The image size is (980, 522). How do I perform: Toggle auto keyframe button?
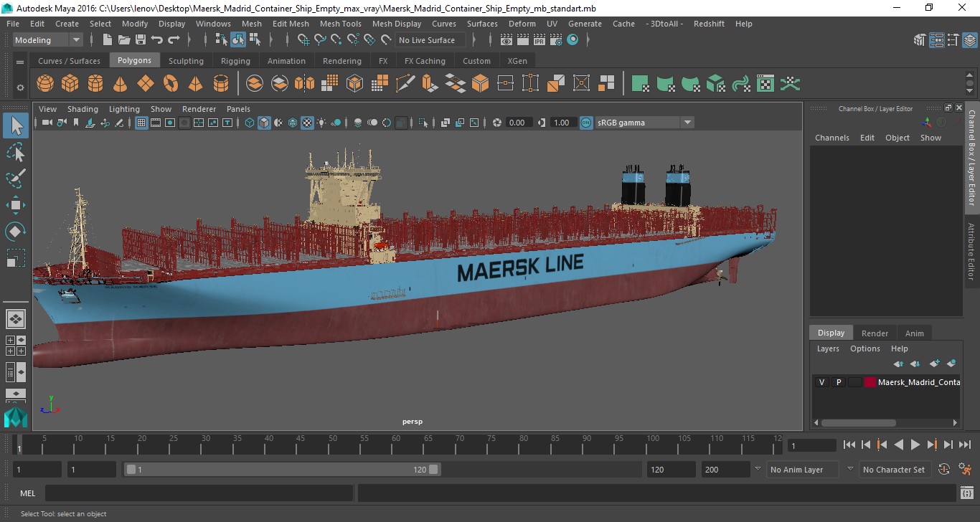pos(944,470)
